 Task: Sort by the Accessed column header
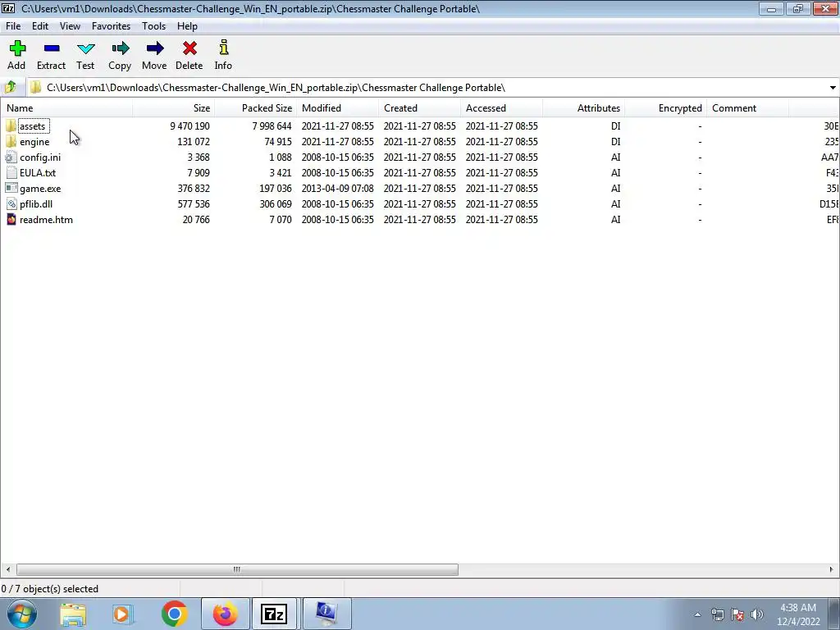[x=501, y=108]
